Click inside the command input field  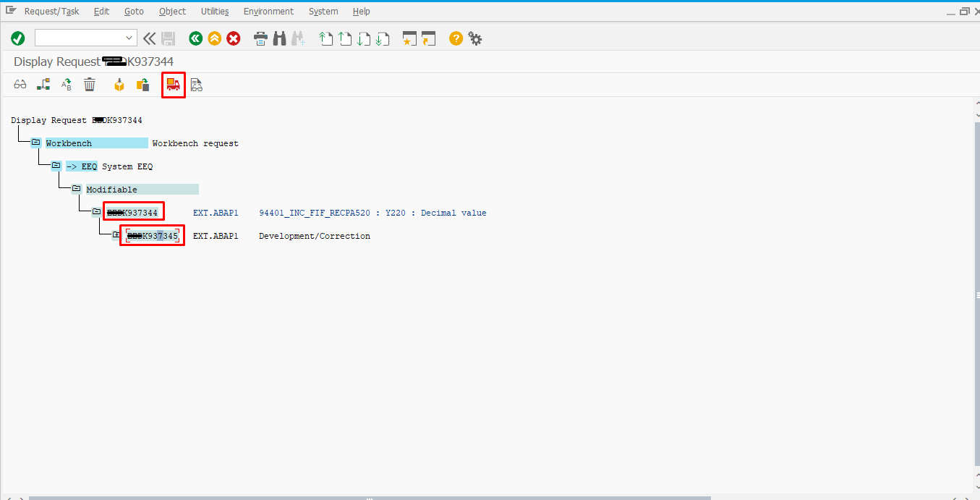pos(80,38)
